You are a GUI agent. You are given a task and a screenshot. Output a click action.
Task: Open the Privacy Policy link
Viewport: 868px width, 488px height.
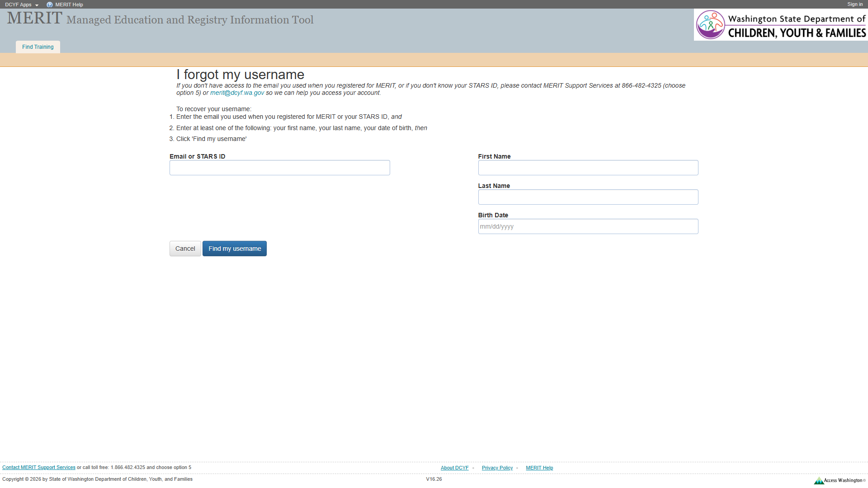pyautogui.click(x=497, y=468)
